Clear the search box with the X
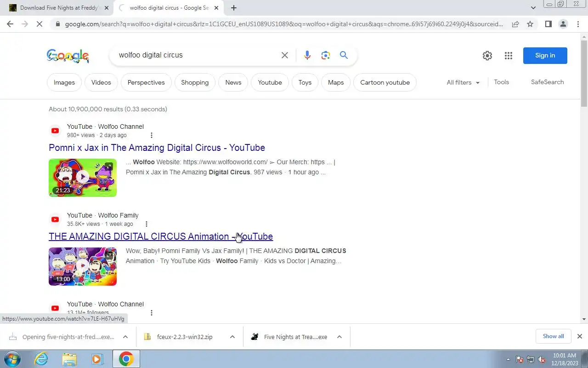 [285, 55]
